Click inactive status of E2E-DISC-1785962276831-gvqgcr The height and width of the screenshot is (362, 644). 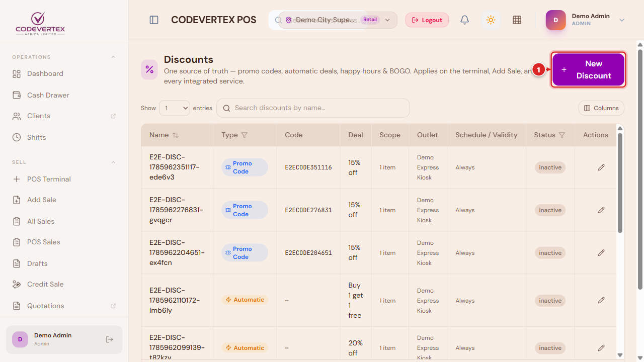point(550,210)
